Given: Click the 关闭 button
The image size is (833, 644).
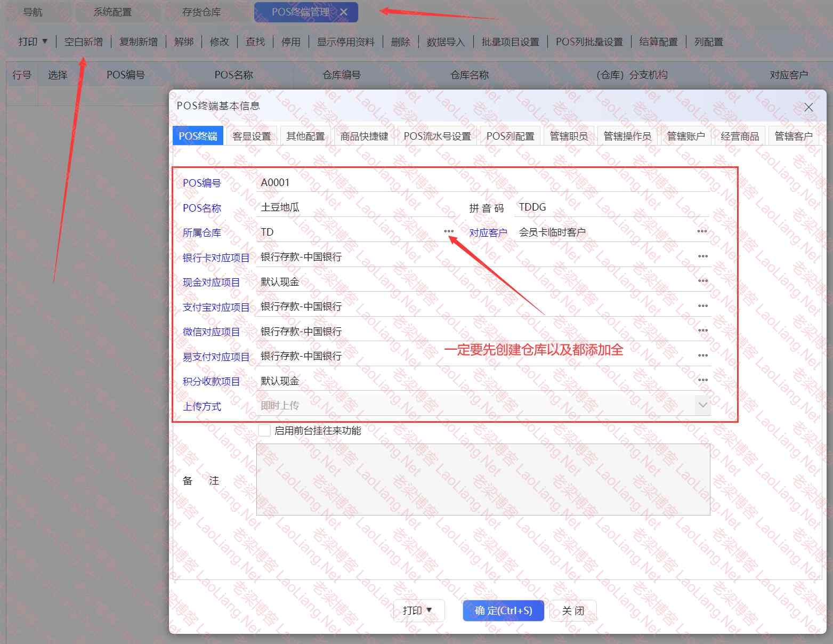Looking at the screenshot, I should pyautogui.click(x=573, y=610).
